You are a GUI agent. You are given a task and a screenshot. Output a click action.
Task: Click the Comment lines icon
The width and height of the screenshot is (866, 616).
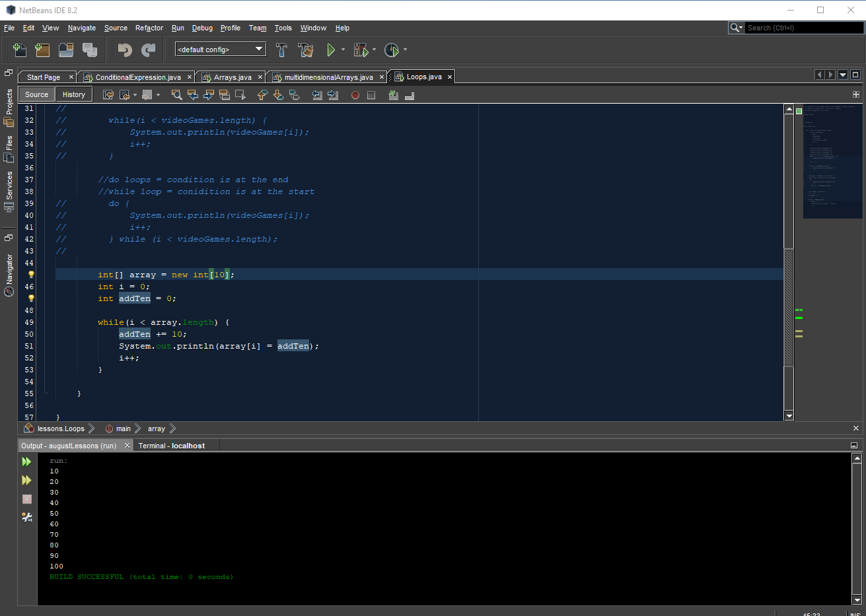(x=394, y=95)
